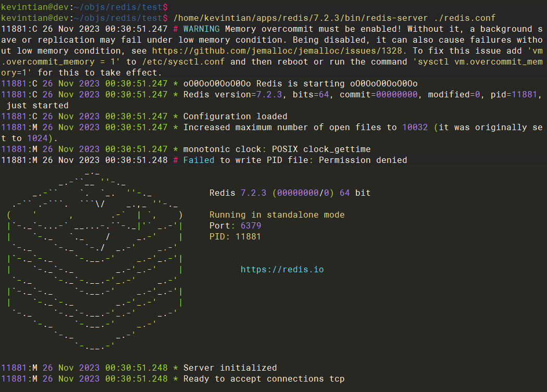Click 'Running in standalone mode' text
This screenshot has width=547, height=392.
point(277,214)
